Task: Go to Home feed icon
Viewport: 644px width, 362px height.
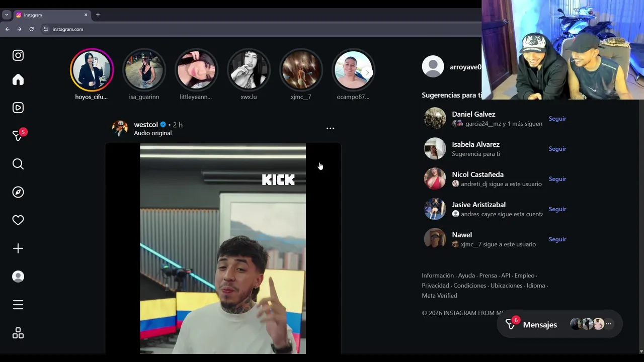Action: pyautogui.click(x=18, y=80)
